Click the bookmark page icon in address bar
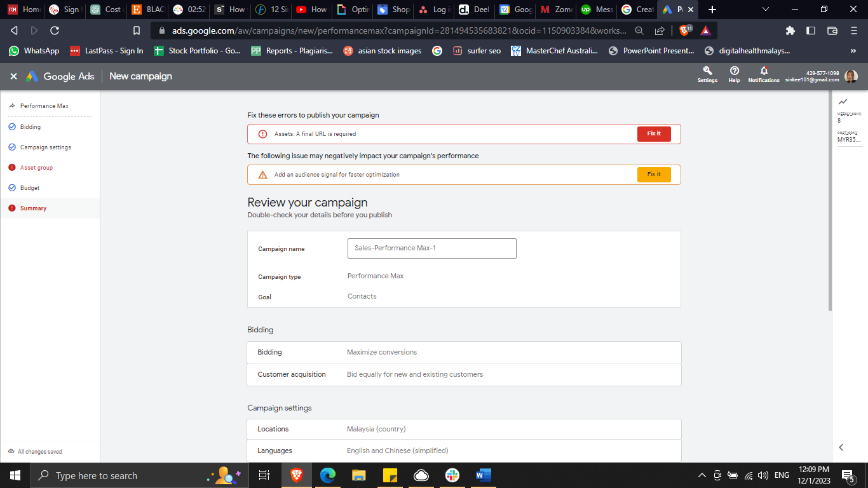The height and width of the screenshot is (488, 868). click(137, 30)
